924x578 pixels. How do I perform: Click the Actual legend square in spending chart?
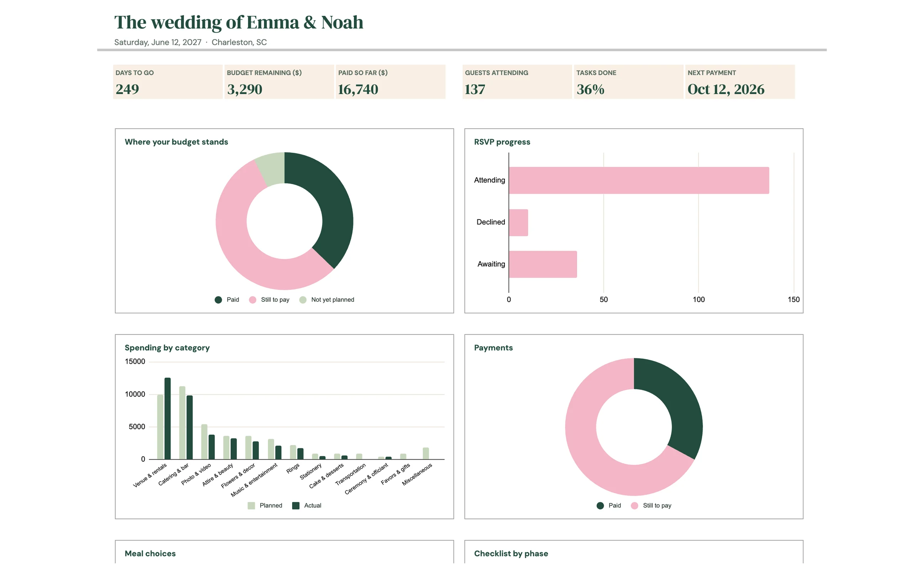point(296,506)
